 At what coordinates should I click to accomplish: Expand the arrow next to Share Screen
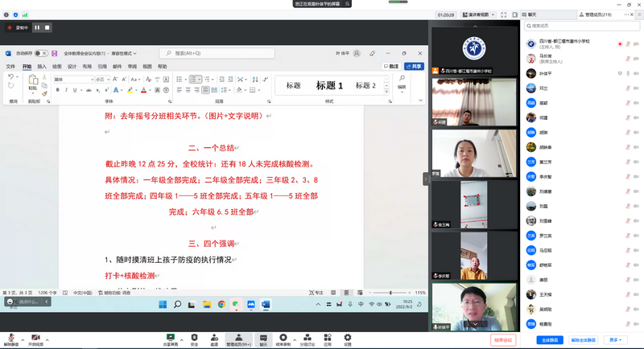click(x=180, y=335)
